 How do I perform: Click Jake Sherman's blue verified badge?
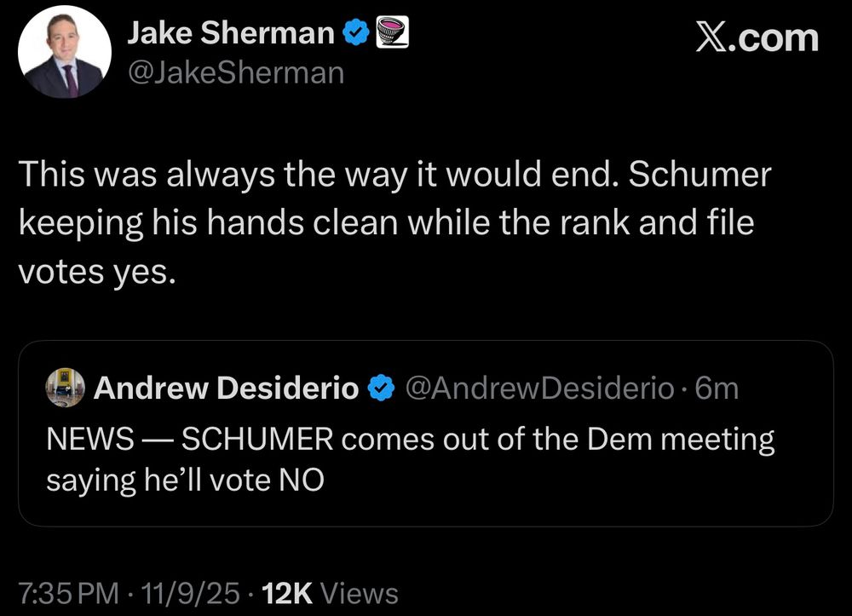(x=355, y=33)
